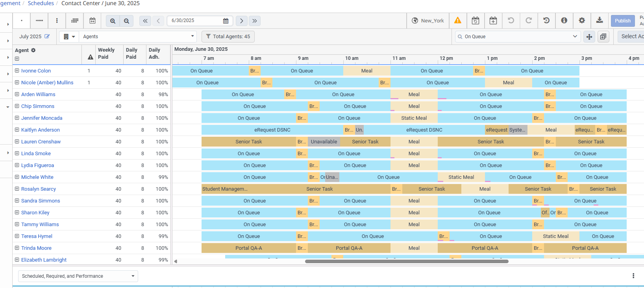Click the scrollbar left arrow
The height and width of the screenshot is (288, 644).
[176, 261]
